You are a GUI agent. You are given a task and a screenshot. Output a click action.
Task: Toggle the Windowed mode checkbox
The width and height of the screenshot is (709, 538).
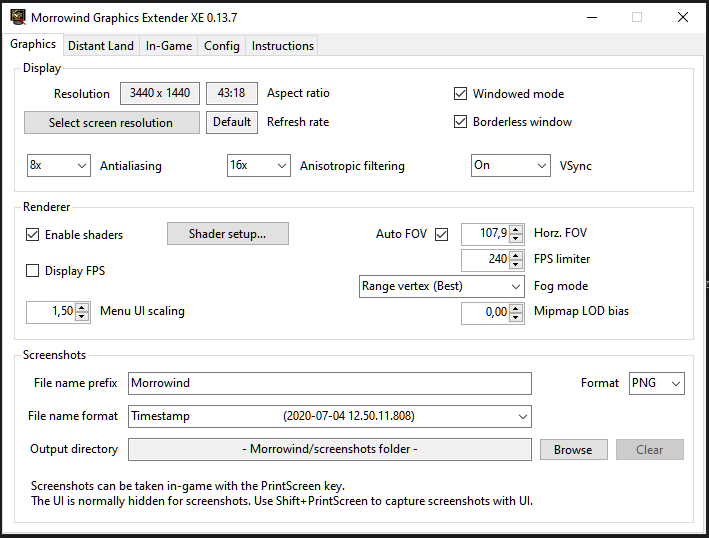tap(460, 94)
